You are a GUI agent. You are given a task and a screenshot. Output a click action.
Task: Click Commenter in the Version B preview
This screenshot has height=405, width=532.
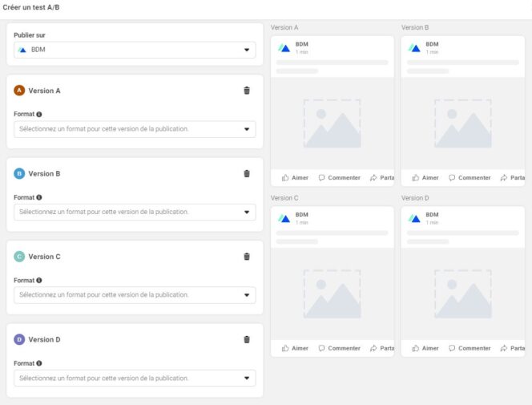[470, 177]
